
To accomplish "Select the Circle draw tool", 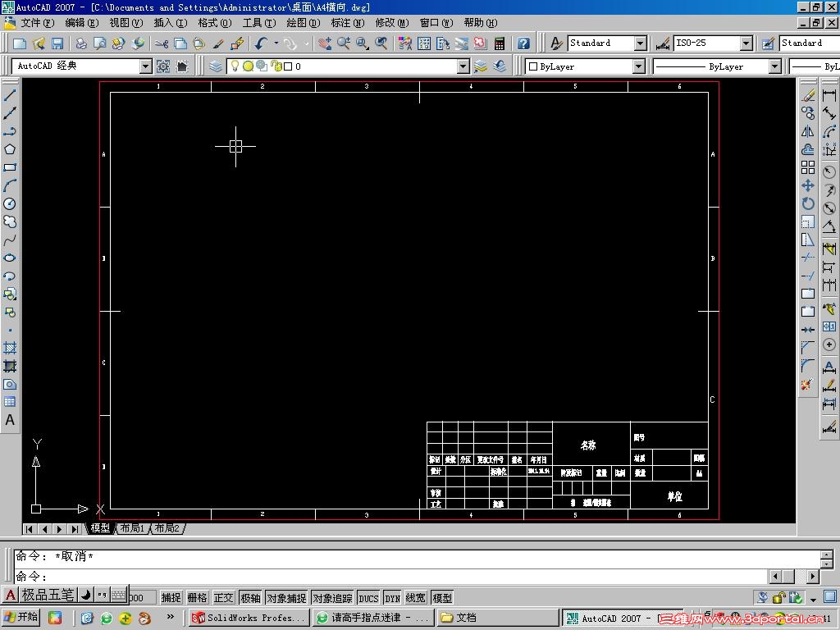I will (10, 204).
